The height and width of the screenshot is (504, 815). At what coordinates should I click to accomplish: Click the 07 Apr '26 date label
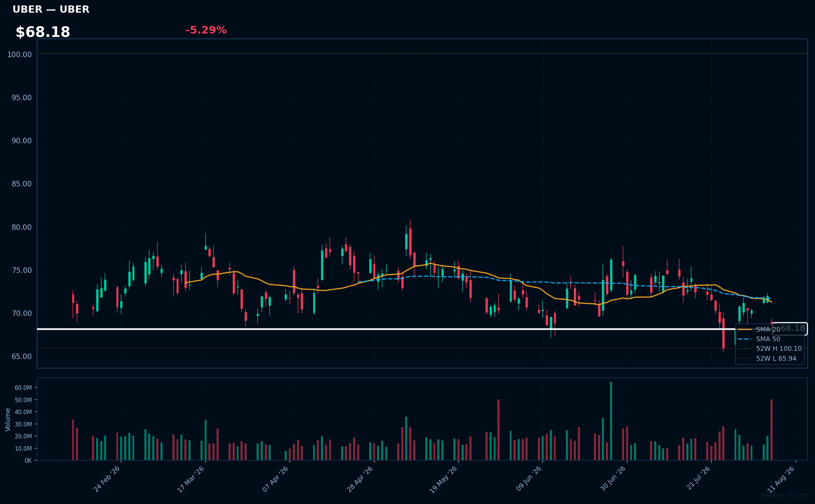(x=275, y=479)
